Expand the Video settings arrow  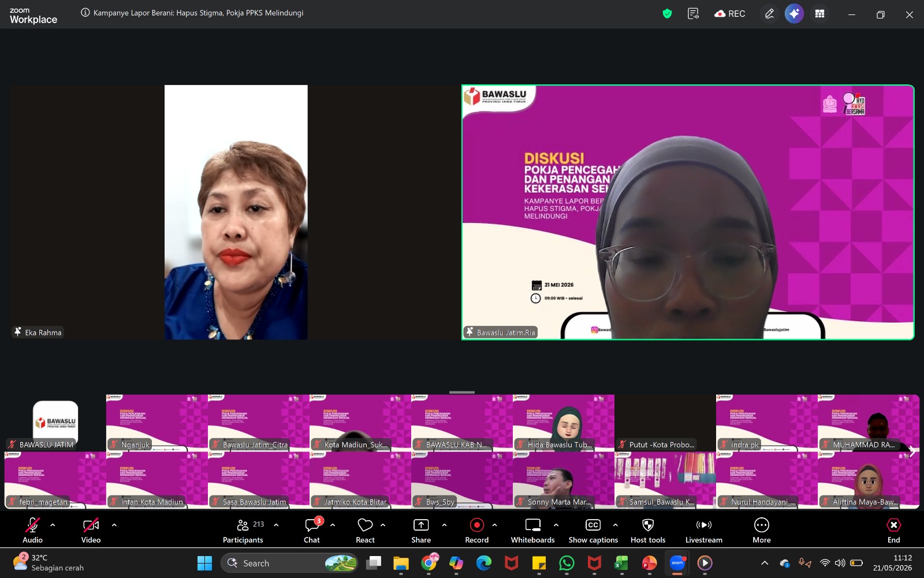[114, 525]
